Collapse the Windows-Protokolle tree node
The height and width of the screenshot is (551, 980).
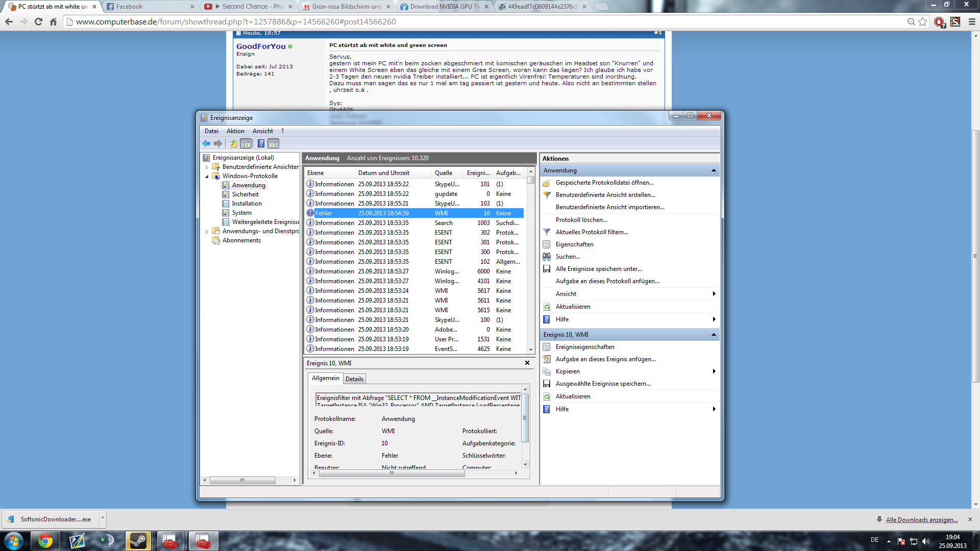pos(207,177)
